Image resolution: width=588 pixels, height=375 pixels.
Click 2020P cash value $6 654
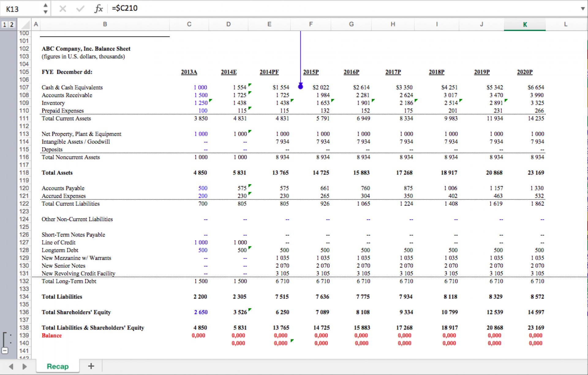[536, 87]
